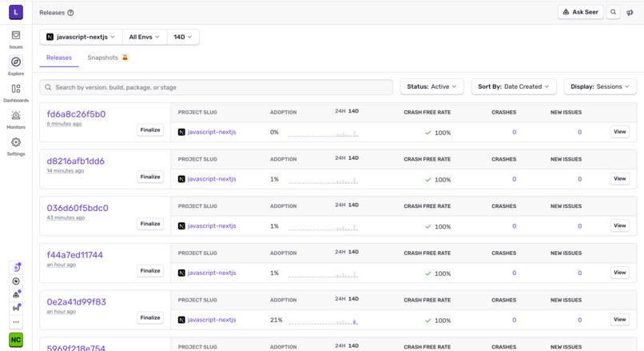
Task: Select 14D period in fd6a8c26f5b0 row
Action: (354, 111)
